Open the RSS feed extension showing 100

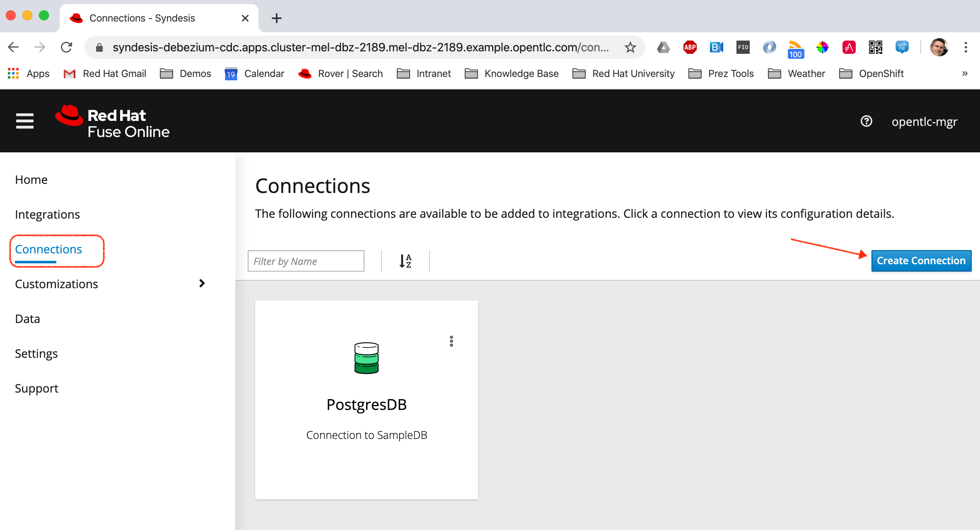(x=795, y=49)
